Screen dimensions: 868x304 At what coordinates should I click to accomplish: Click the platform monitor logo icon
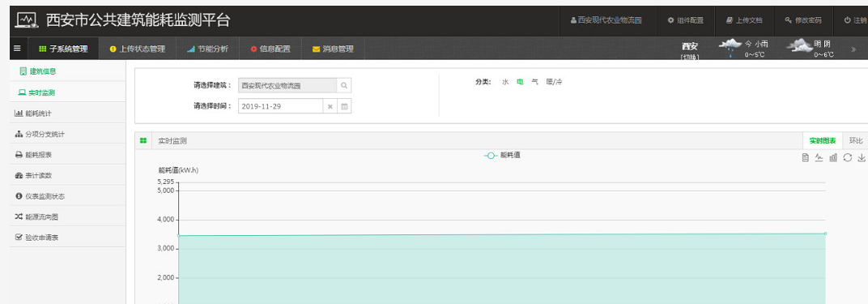pyautogui.click(x=27, y=20)
